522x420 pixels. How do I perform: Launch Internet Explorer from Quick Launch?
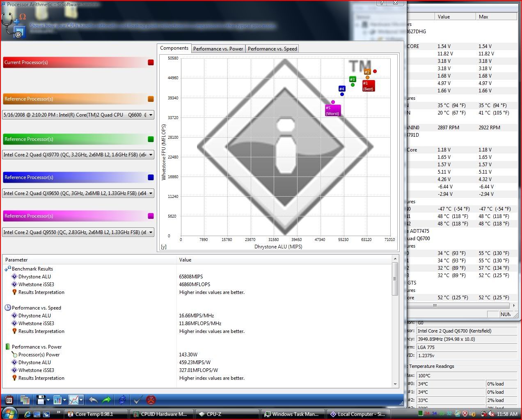(x=27, y=414)
